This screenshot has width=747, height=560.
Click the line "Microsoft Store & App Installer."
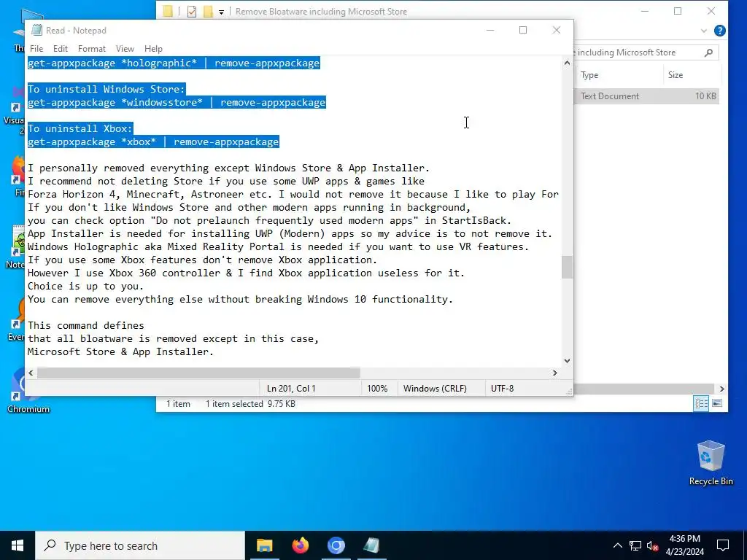pos(121,352)
